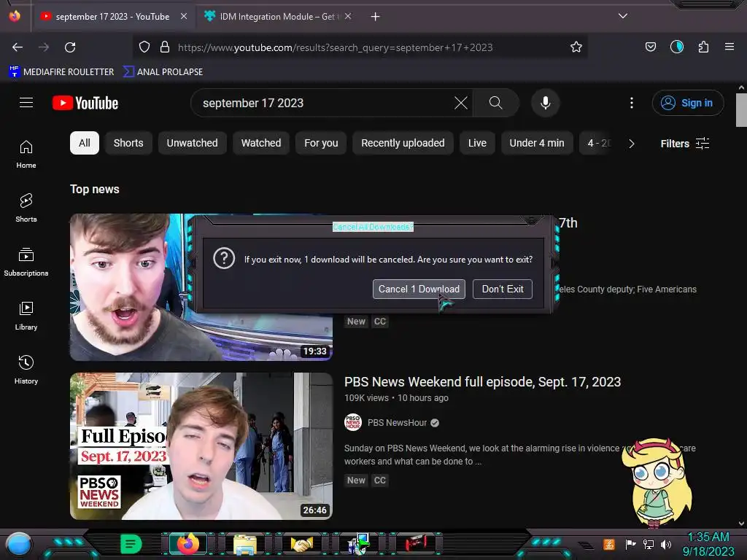
Task: Clear the YouTube search query
Action: tap(461, 103)
